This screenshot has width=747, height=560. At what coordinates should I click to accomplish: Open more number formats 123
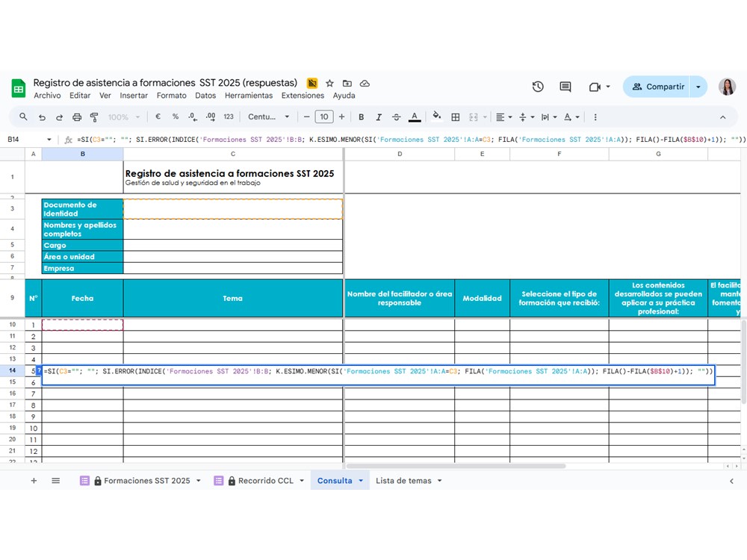point(229,116)
